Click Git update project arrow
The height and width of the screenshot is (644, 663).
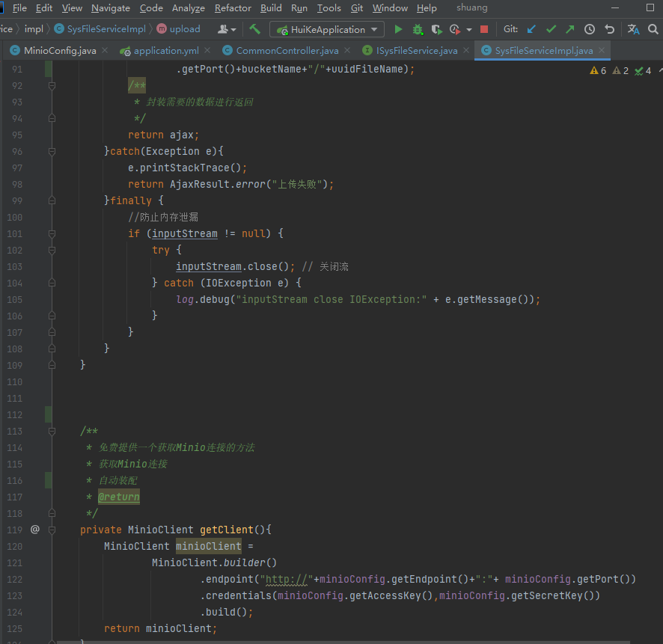click(531, 29)
